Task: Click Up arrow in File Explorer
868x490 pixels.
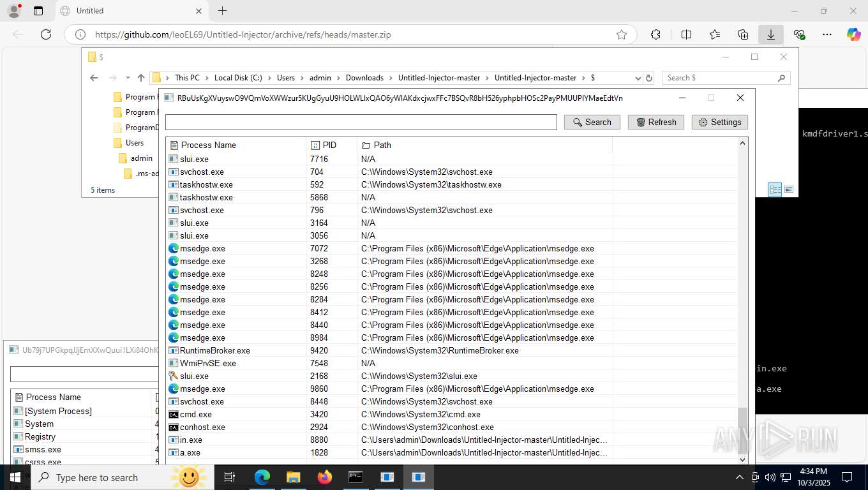Action: [x=141, y=78]
